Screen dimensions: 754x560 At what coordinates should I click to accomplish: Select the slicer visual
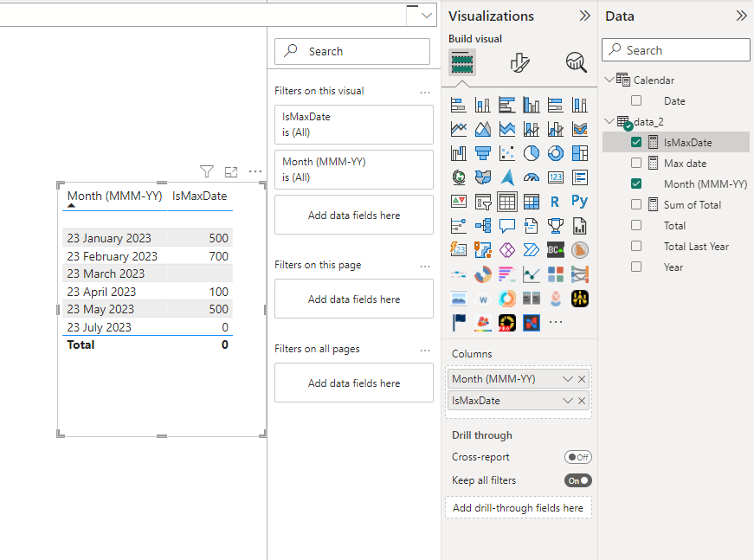tap(483, 202)
